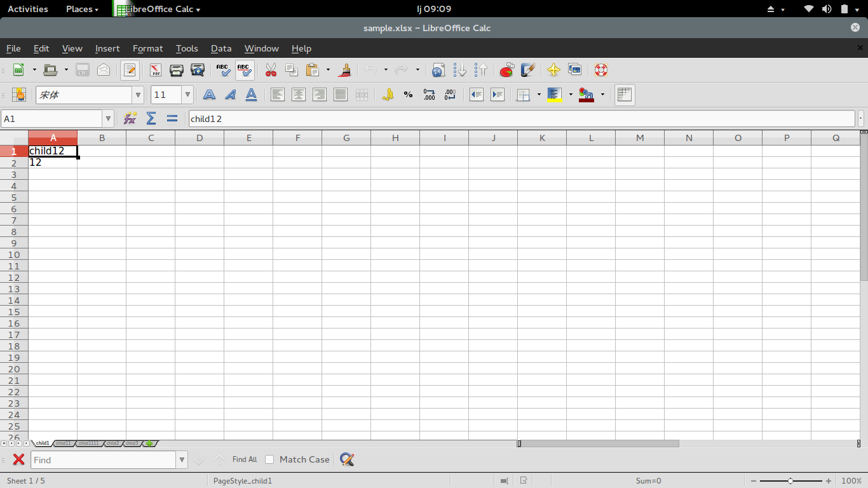Viewport: 868px width, 488px height.
Task: Apply currency number format
Action: click(x=388, y=94)
